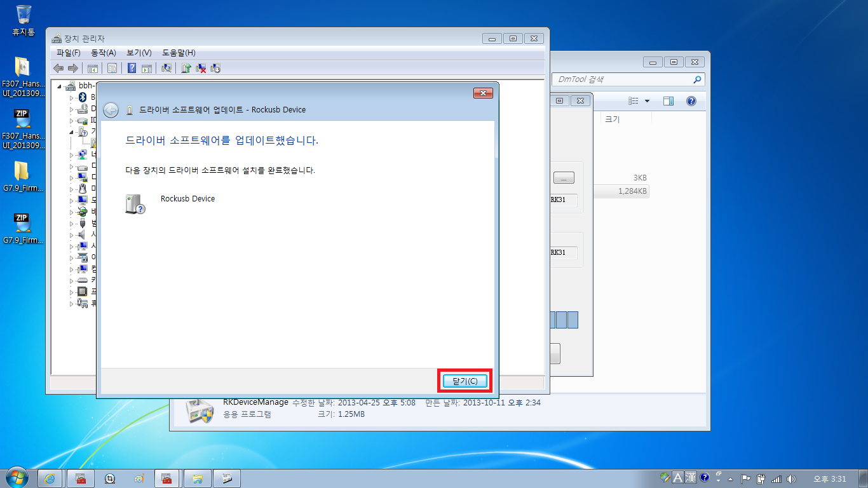Select the network adapter icon in device tree
This screenshot has height=488, width=868.
(x=82, y=154)
